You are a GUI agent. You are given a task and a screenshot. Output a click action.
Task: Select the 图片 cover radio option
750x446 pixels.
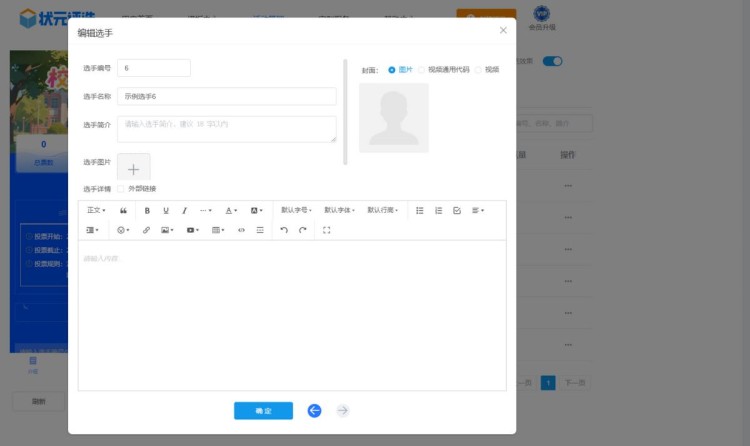point(392,70)
